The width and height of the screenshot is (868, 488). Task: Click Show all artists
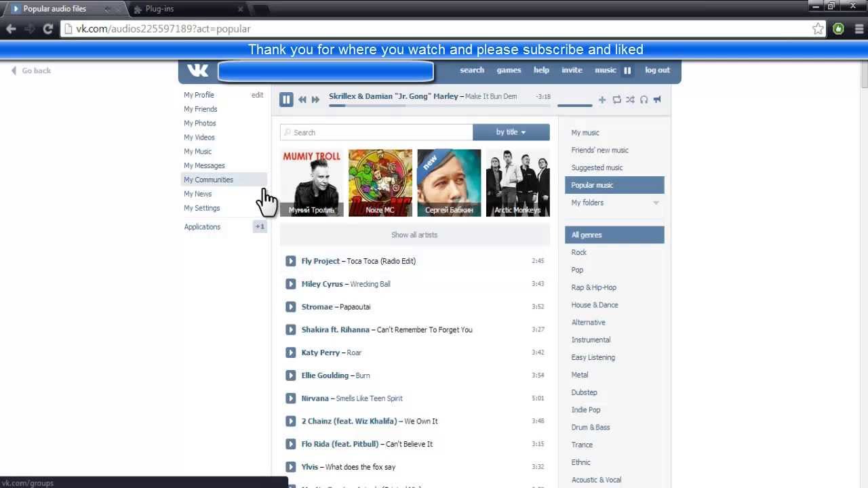(414, 235)
